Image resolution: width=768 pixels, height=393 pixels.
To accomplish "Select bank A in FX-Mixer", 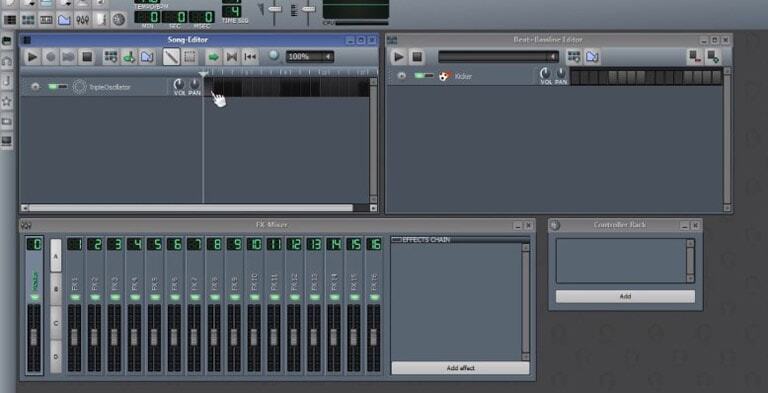I will coord(56,255).
